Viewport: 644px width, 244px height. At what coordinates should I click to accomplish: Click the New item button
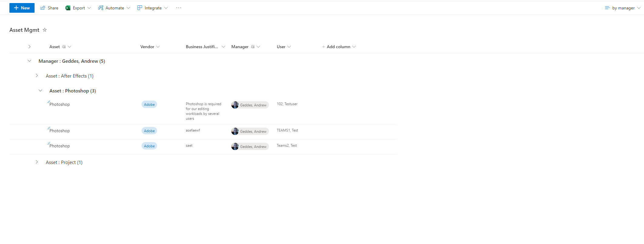[22, 8]
